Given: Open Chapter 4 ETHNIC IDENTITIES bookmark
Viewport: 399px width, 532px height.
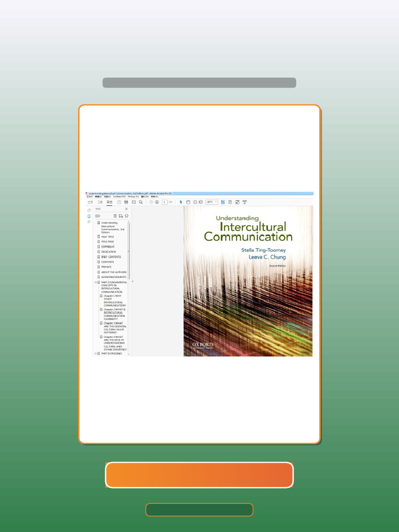Looking at the screenshot, I should click(115, 343).
